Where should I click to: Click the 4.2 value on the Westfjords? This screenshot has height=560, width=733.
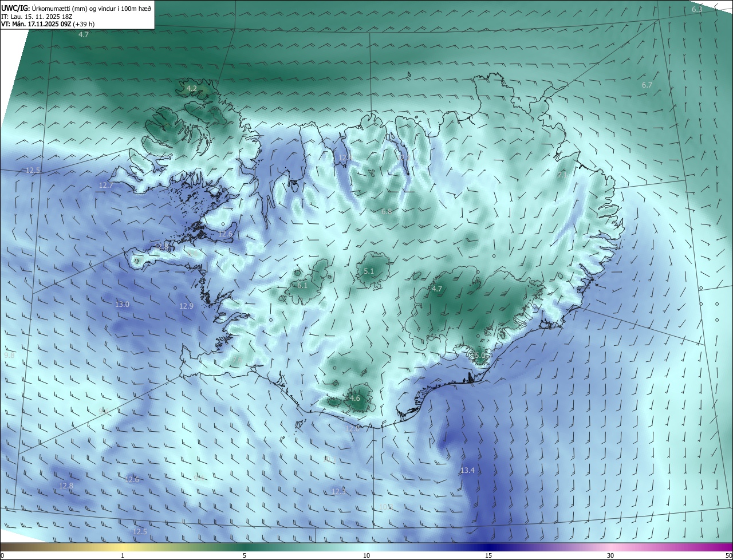(192, 88)
